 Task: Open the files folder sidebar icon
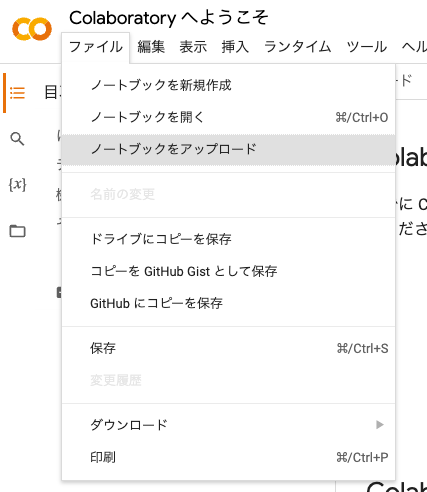tap(17, 231)
